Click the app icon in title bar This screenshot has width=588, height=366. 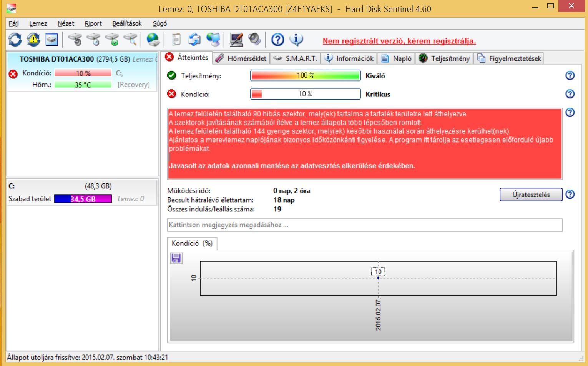[x=11, y=8]
